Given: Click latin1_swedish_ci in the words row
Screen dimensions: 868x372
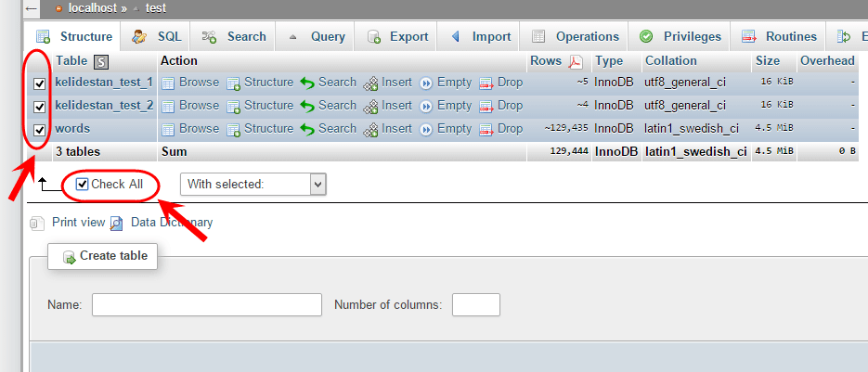Looking at the screenshot, I should [692, 128].
